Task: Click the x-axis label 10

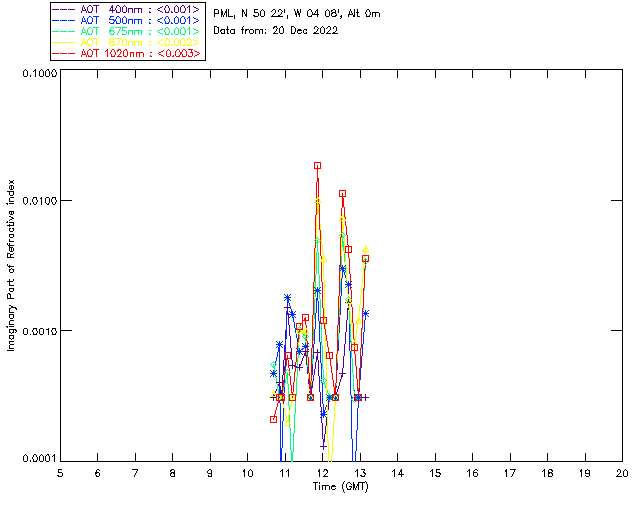Action: tap(247, 473)
